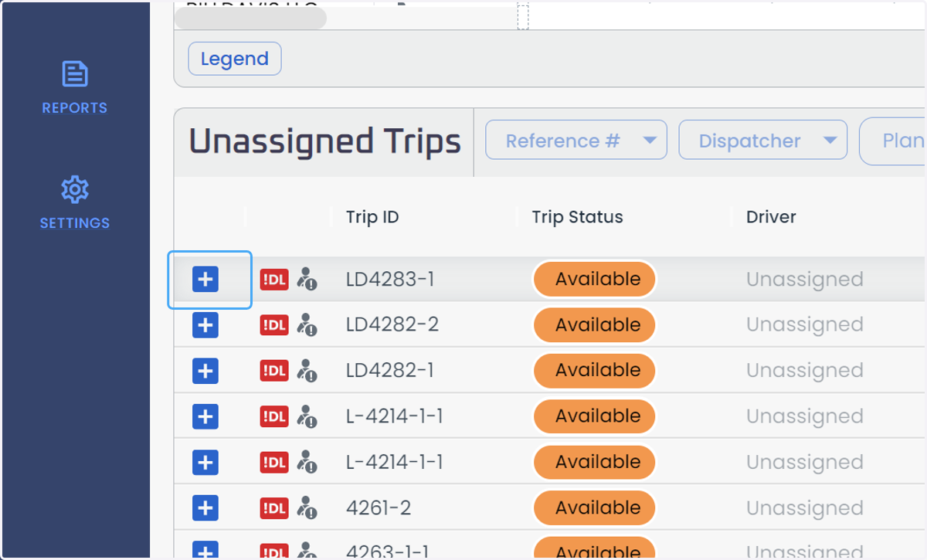Select trip ID LD4282-2
This screenshot has height=560, width=927.
(x=392, y=325)
